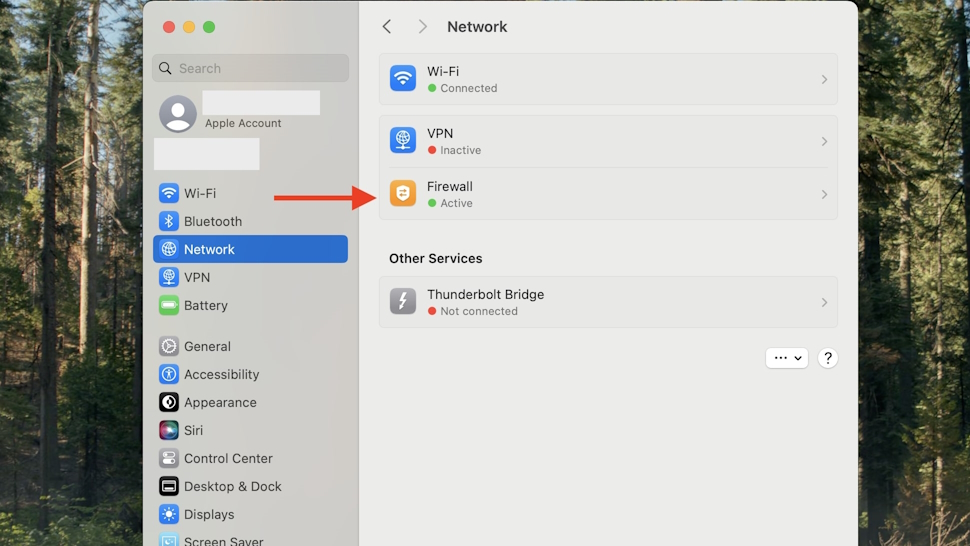Click the Battery icon in the sidebar
This screenshot has height=546, width=970.
(168, 305)
